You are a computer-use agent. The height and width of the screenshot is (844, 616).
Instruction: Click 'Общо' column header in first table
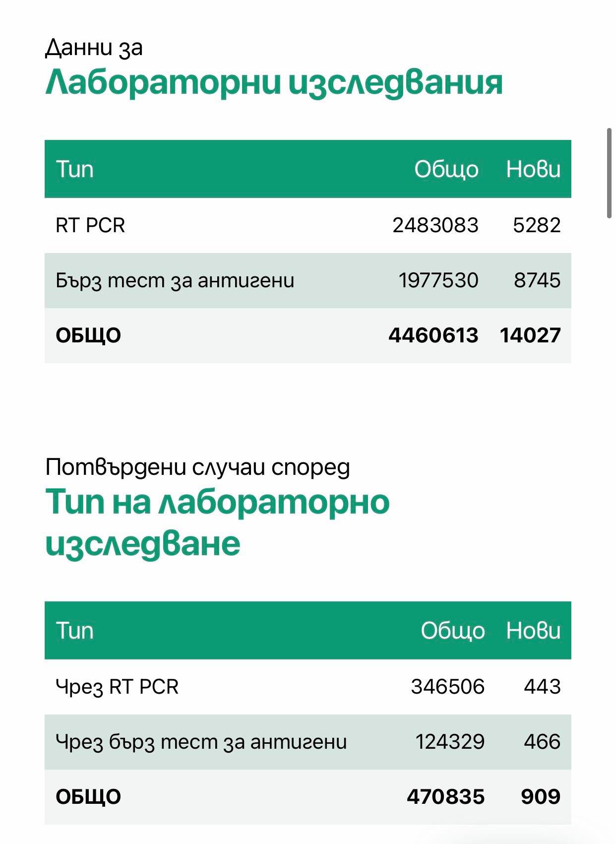446,170
